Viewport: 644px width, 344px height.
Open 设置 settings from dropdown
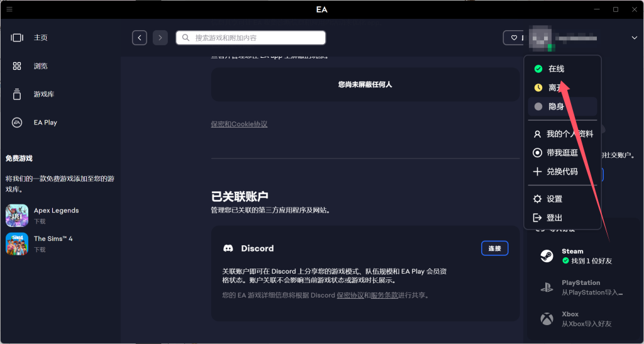pos(562,199)
